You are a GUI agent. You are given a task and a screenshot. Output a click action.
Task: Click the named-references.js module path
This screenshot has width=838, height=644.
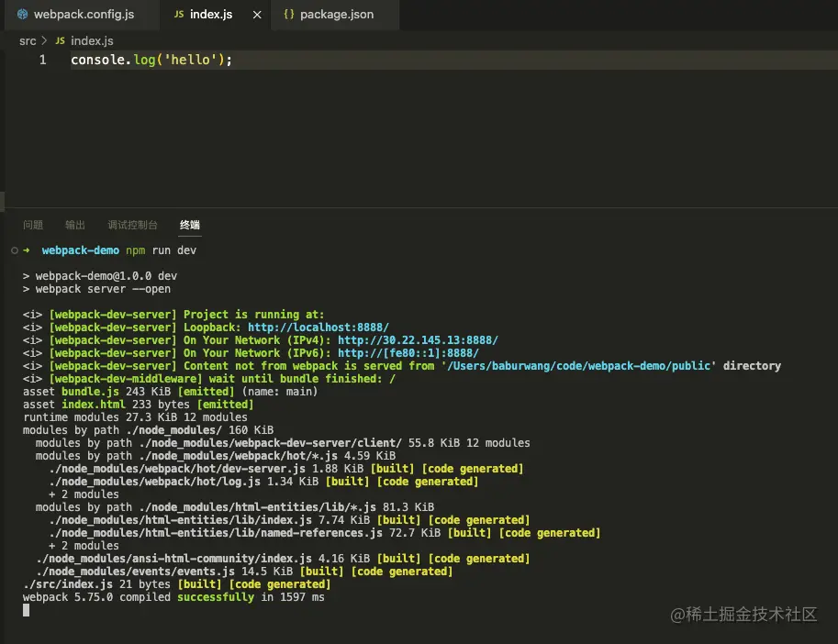tap(216, 532)
